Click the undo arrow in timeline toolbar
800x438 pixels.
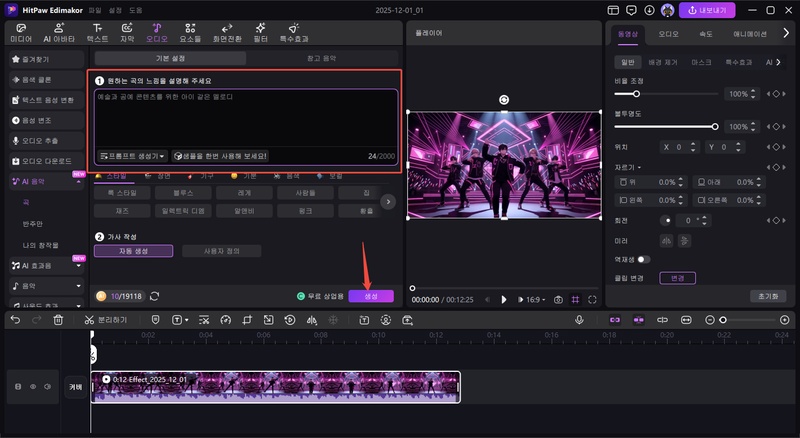pyautogui.click(x=15, y=320)
